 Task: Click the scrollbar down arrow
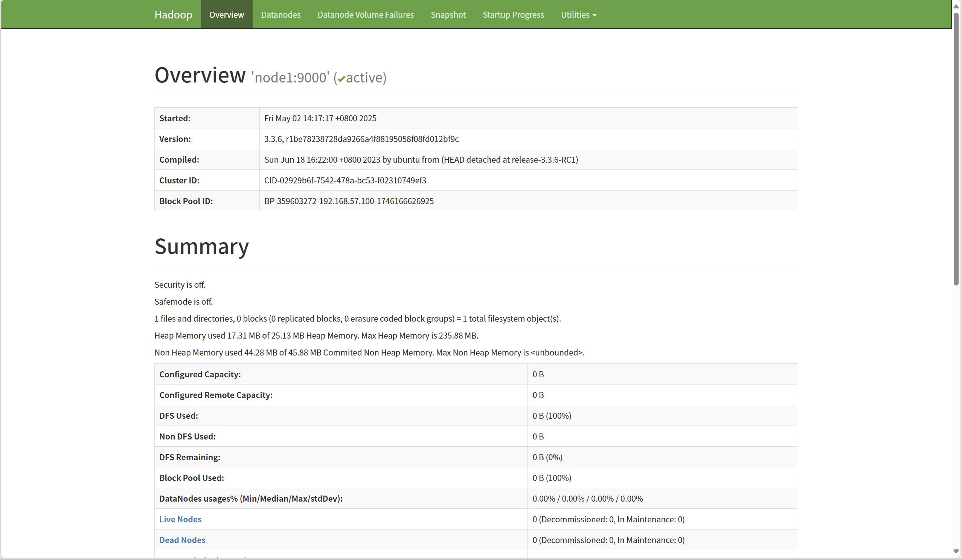tap(956, 551)
